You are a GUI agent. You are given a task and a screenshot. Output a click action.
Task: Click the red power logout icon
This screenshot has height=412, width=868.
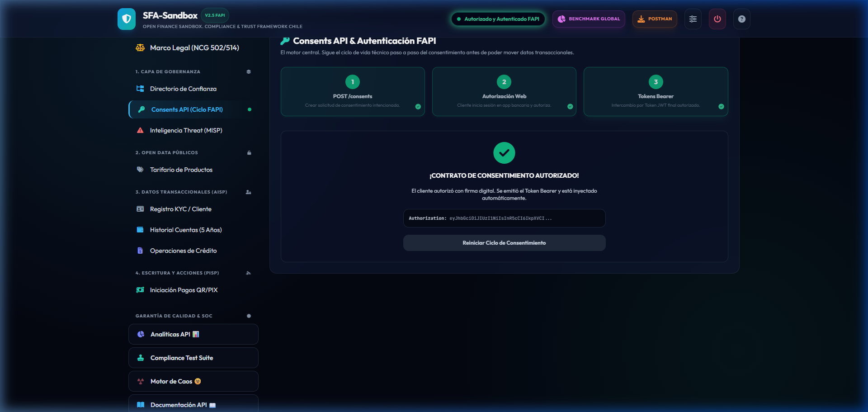click(717, 19)
